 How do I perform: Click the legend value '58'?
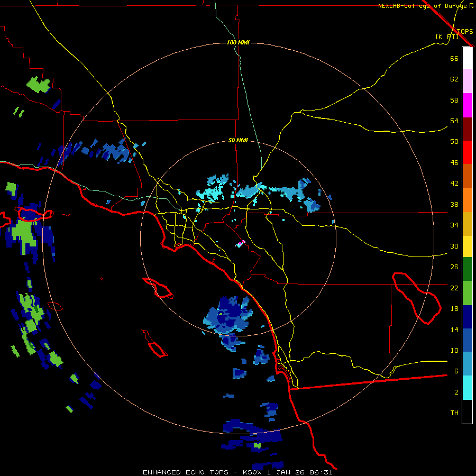(x=454, y=100)
